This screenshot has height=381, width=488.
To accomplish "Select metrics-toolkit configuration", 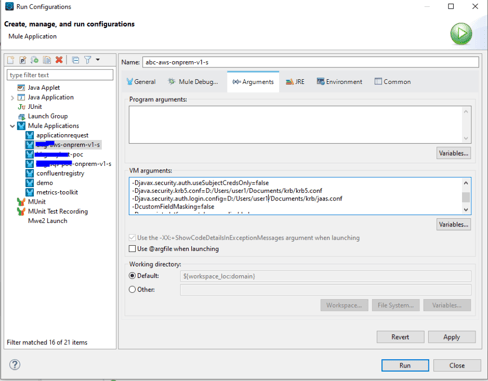I will point(57,192).
